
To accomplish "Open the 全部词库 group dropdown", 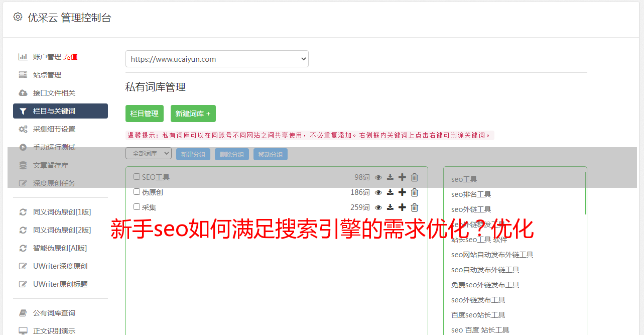I will point(149,154).
